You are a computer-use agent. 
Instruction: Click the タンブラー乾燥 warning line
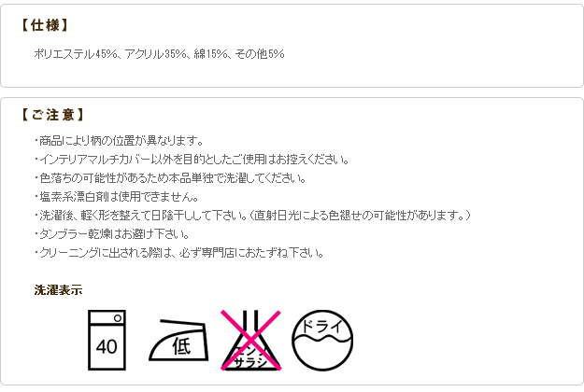112,234
